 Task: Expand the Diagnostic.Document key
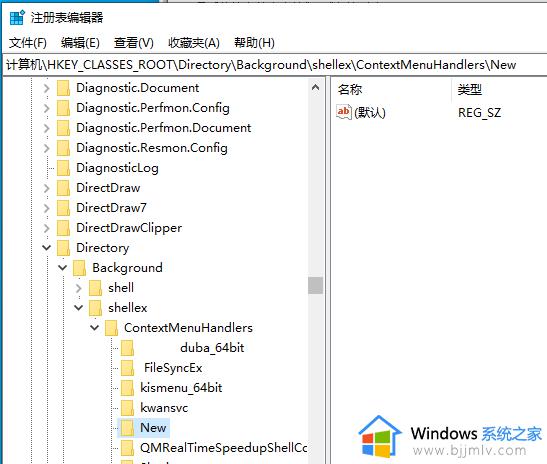[x=46, y=88]
